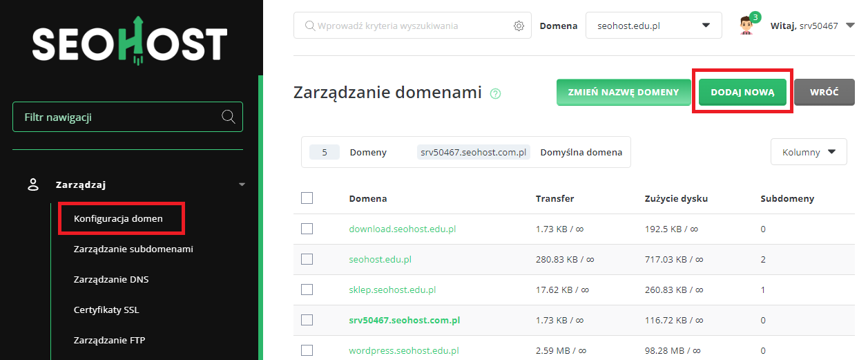Open Zarządzanie DNS menu item
868x360 pixels.
[111, 279]
